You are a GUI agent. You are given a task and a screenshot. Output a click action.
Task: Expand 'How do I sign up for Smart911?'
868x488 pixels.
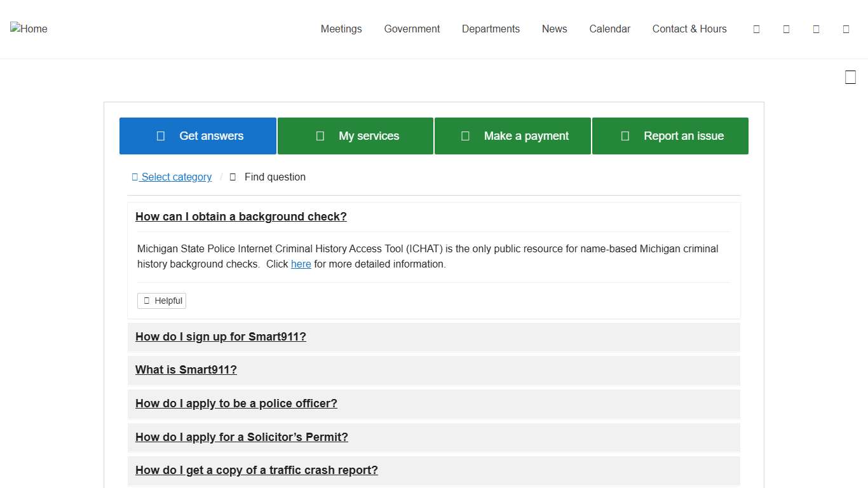click(220, 337)
